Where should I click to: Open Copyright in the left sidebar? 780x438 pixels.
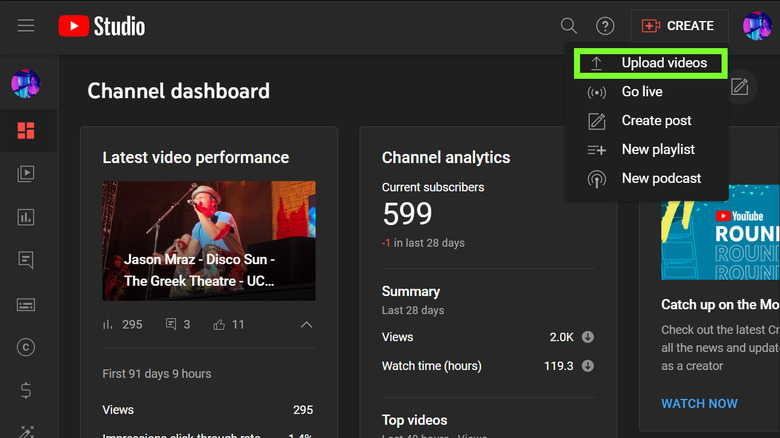point(26,347)
